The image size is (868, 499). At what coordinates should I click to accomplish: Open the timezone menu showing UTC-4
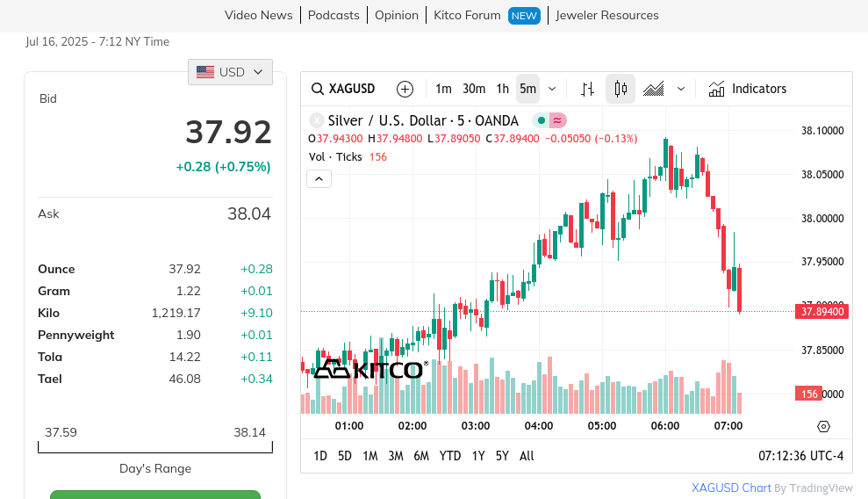point(801,456)
